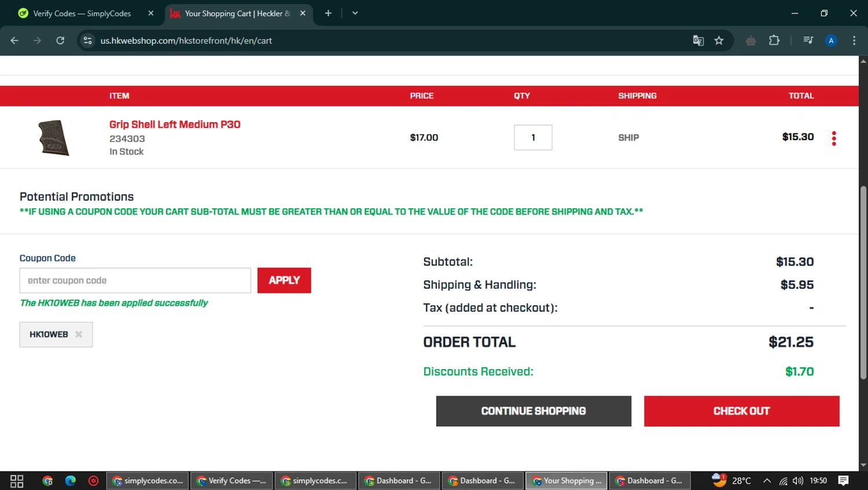Viewport: 868px width, 490px height.
Task: Open the item options three-dot menu
Action: [834, 138]
